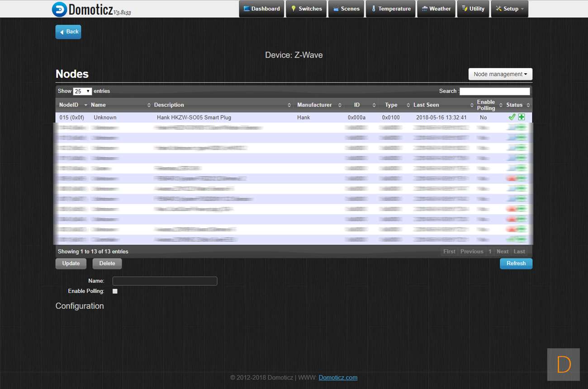Click the Domoticz logo icon
Viewport: 588px width, 389px height.
click(x=59, y=9)
